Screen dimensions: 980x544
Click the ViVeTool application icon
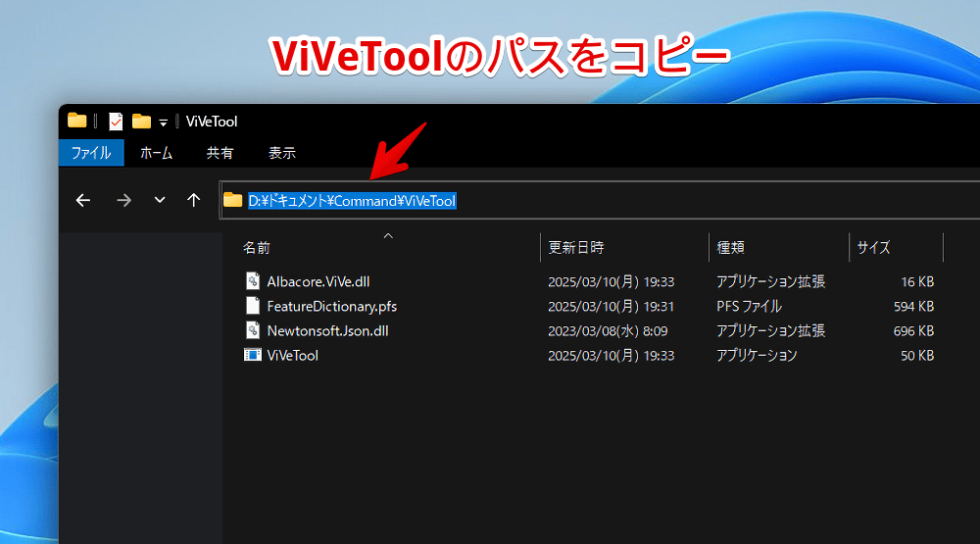(253, 355)
